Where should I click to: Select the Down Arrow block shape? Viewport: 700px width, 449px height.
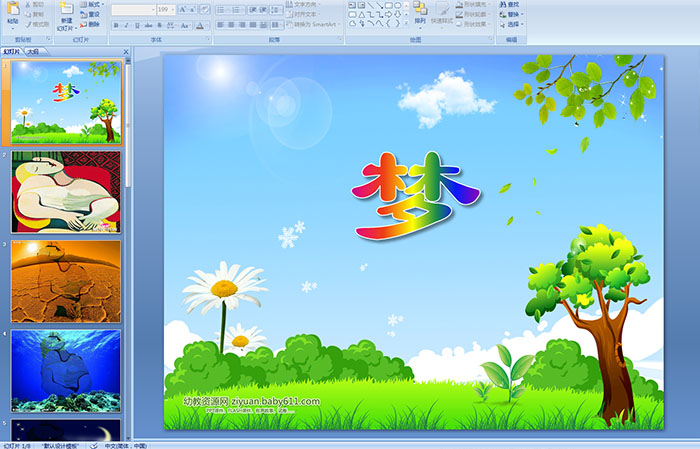(397, 14)
